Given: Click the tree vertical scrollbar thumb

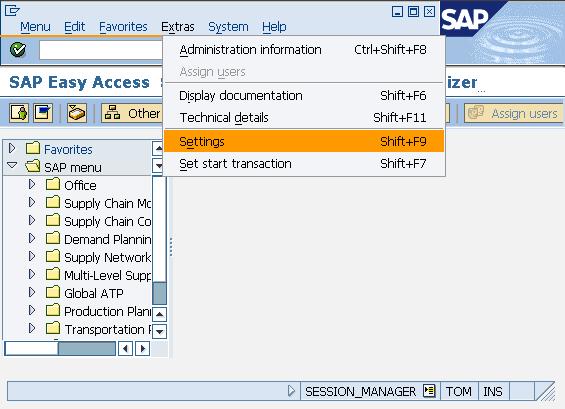Looking at the screenshot, I should (x=159, y=293).
